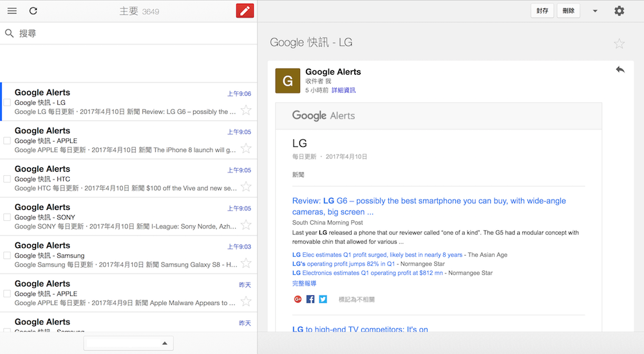Viewport: 644px width, 354px height.
Task: Check the Google 快訊 - SONY email box
Action: [x=7, y=218]
